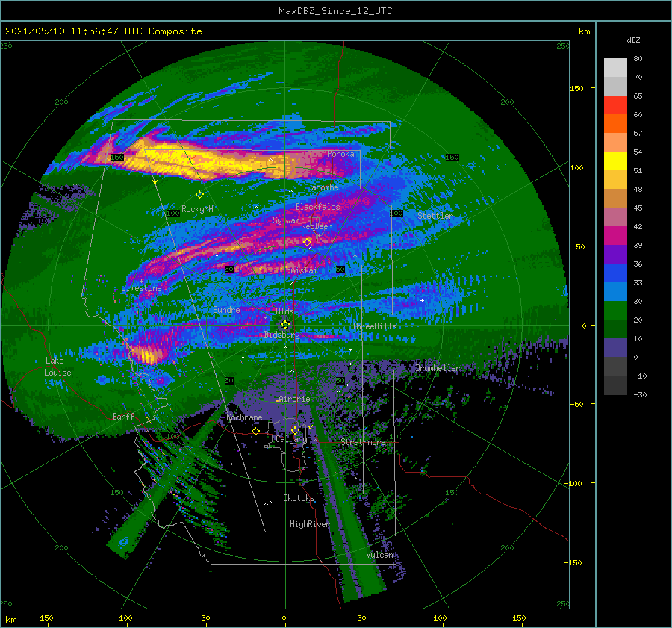Click the HighRiver label

[310, 524]
